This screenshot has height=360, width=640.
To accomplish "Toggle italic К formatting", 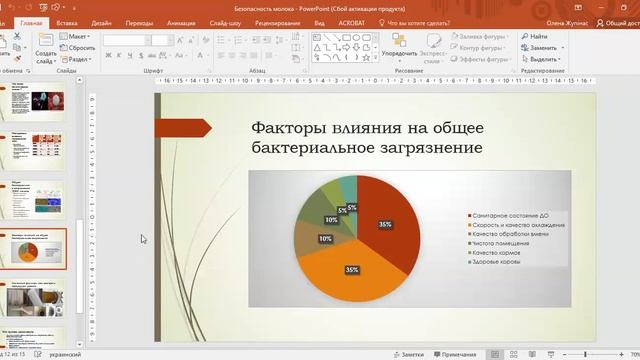I will click(119, 55).
